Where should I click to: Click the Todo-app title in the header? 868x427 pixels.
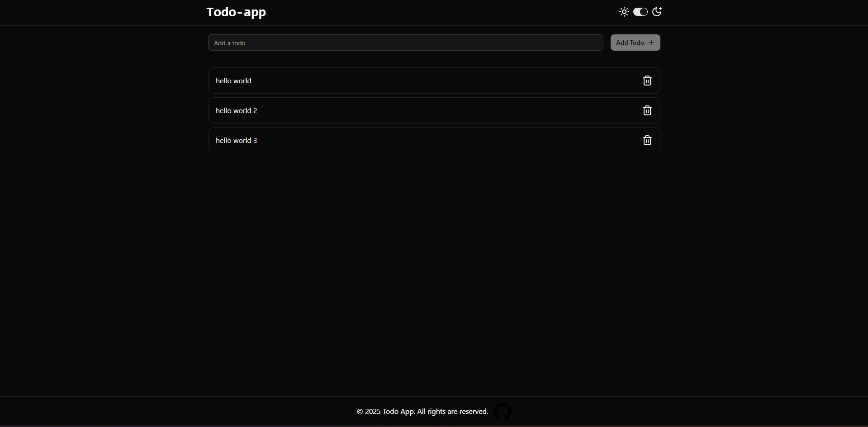236,12
